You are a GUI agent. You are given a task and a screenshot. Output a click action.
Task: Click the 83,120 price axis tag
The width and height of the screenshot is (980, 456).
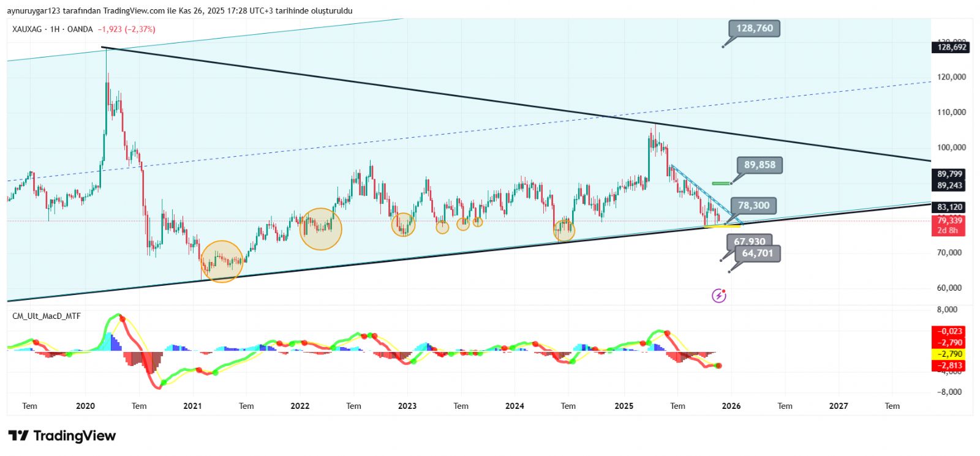click(x=949, y=207)
